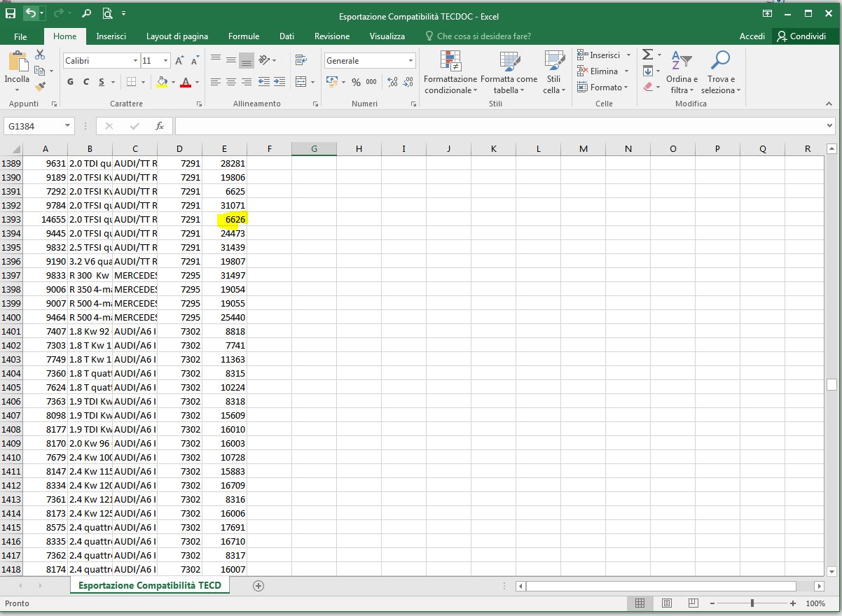
Task: Click the Formato cells button
Action: pos(602,87)
